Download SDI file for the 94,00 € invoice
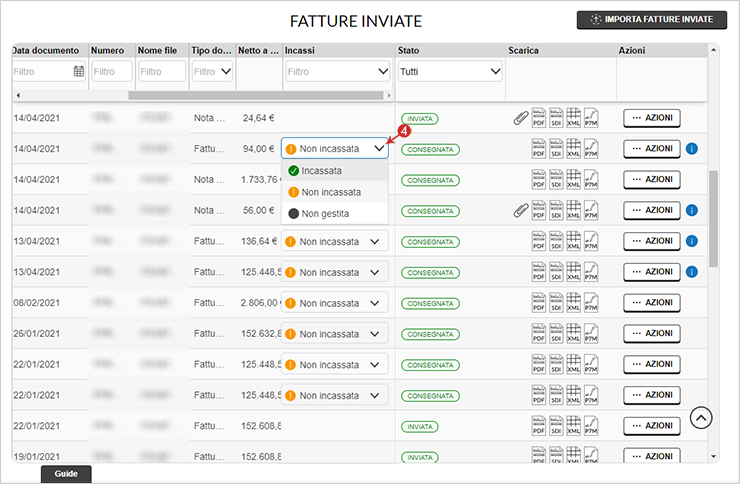 [556, 149]
